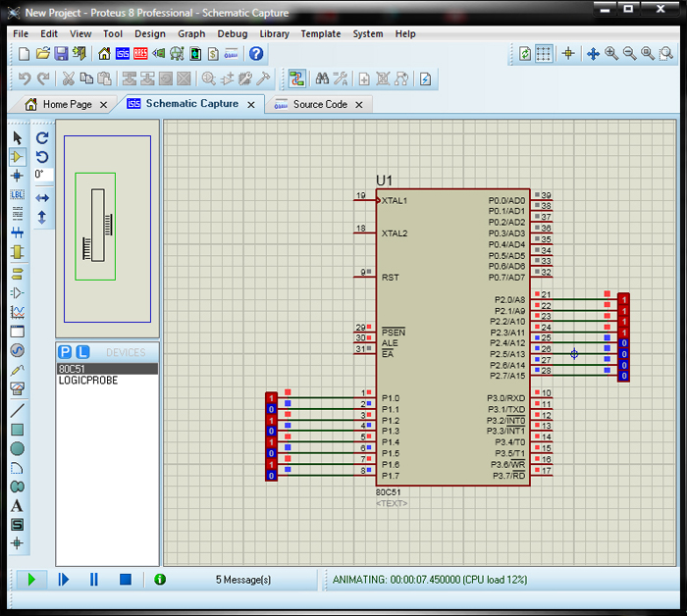Select 80C51 in the devices list

tap(107, 369)
